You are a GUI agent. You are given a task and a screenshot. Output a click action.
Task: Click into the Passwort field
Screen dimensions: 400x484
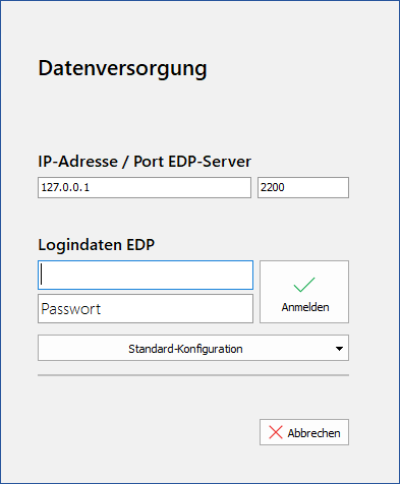pyautogui.click(x=145, y=308)
